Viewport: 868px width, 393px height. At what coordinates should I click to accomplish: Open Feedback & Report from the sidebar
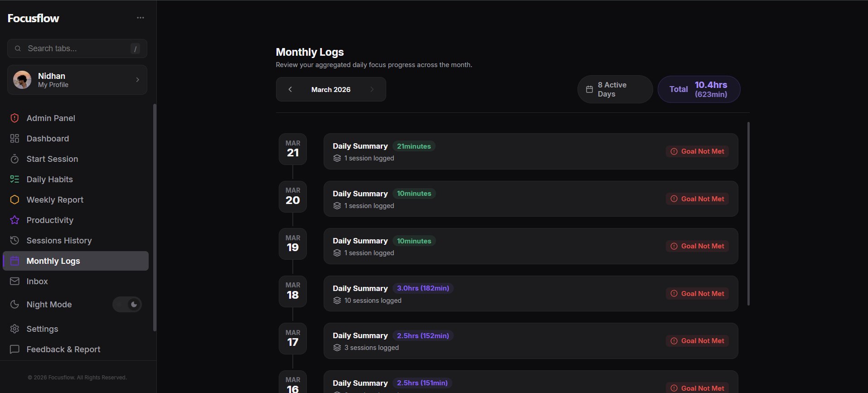(63, 349)
